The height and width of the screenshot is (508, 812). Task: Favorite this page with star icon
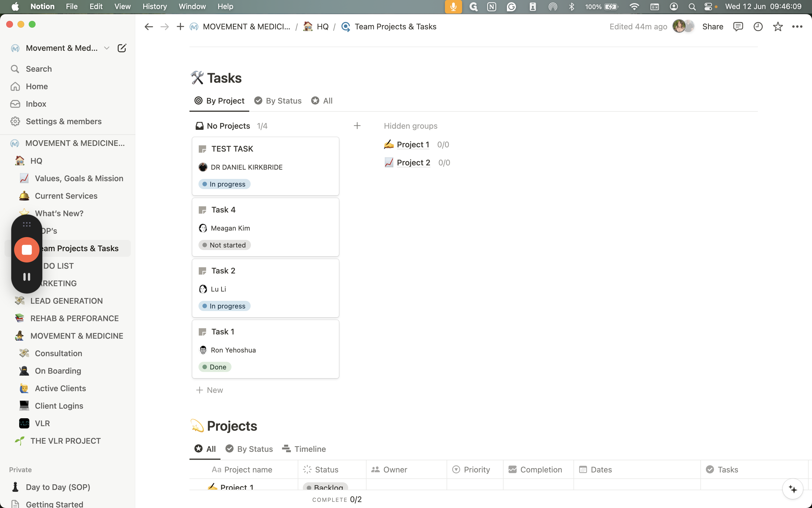778,27
